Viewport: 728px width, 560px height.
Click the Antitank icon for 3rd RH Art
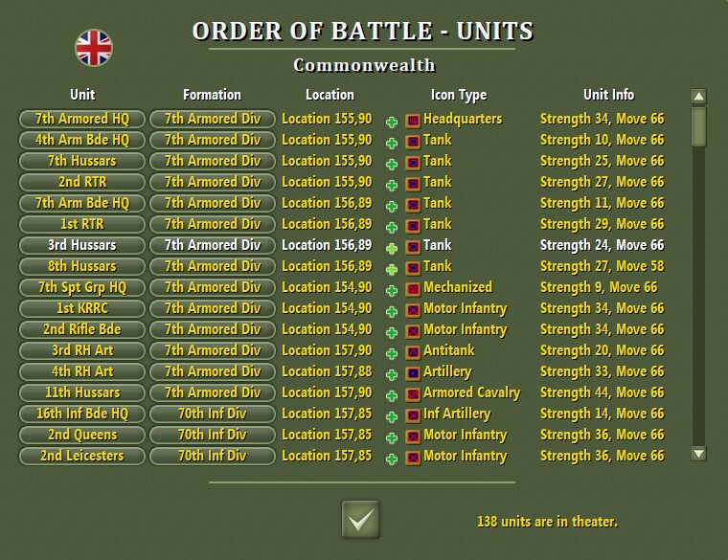tap(413, 352)
